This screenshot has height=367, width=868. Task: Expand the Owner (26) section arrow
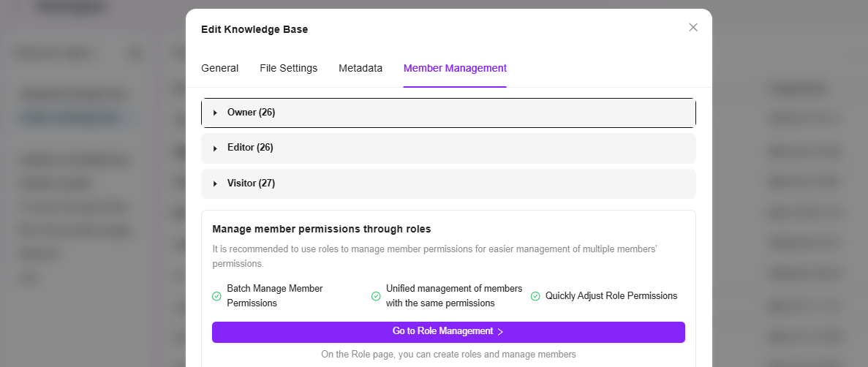tap(215, 113)
